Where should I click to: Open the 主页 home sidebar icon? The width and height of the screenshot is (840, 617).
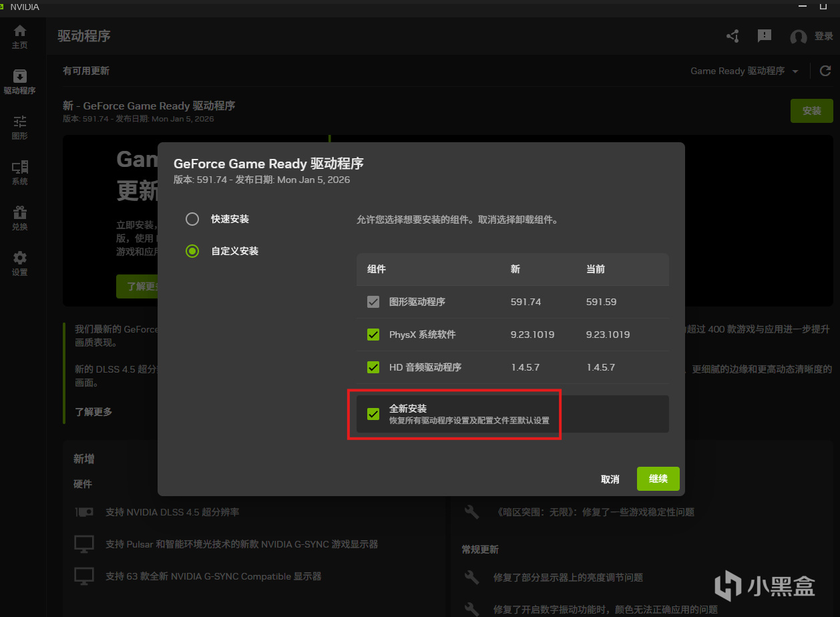click(19, 36)
